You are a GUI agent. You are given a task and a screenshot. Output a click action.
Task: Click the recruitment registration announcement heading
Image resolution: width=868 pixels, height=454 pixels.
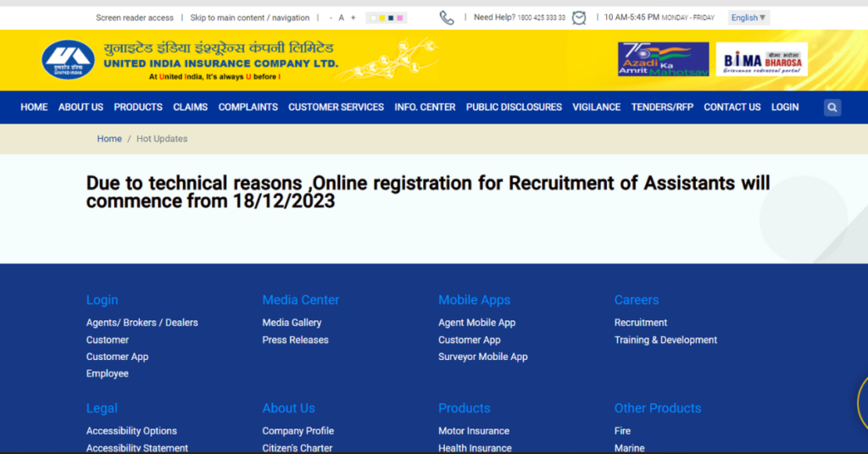coord(428,192)
